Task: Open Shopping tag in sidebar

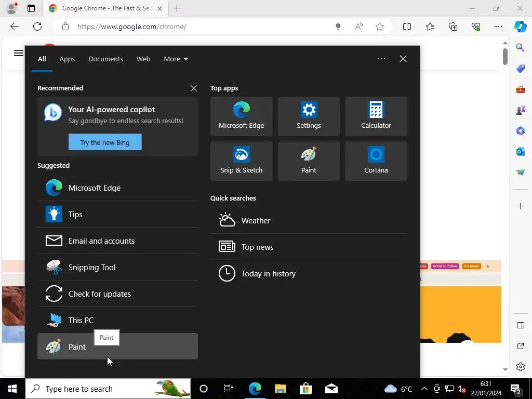Action: [520, 69]
